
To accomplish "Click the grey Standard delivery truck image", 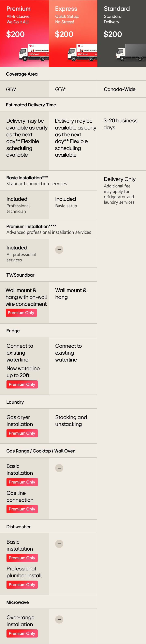I will pyautogui.click(x=131, y=52).
